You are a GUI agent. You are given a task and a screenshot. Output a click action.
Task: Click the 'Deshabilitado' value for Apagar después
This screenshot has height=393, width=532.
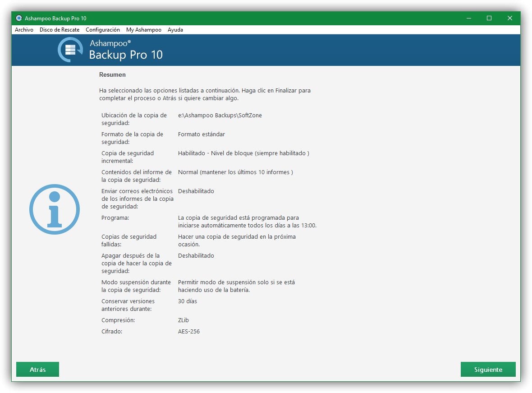(196, 256)
